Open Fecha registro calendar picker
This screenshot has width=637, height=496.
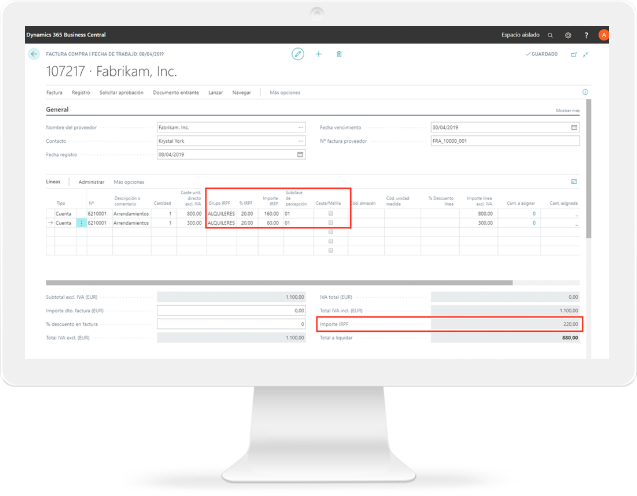(x=301, y=155)
